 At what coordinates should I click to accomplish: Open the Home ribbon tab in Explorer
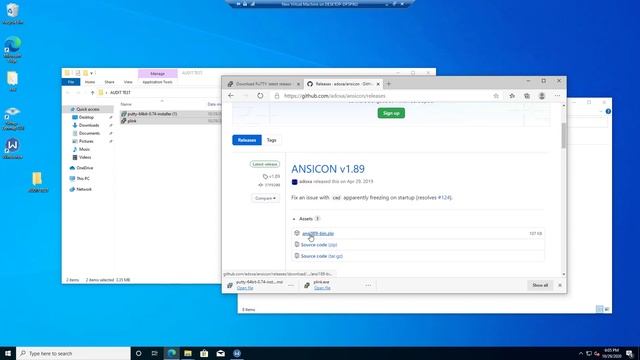click(90, 82)
